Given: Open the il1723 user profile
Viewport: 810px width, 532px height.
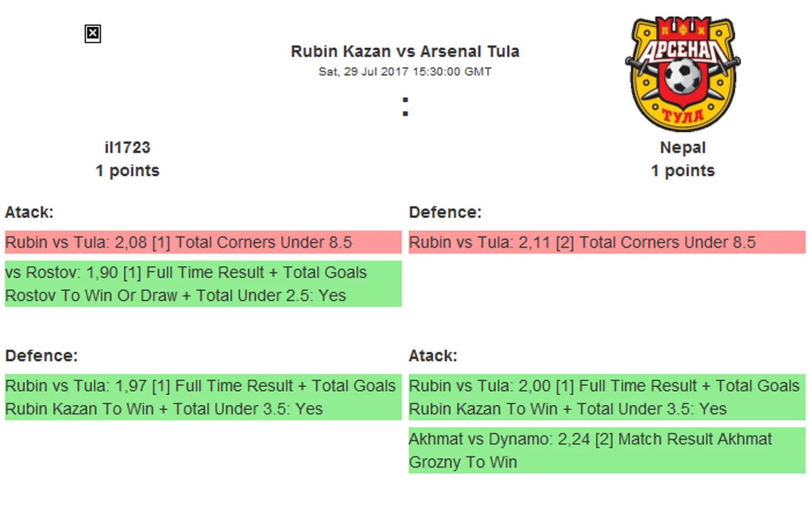Looking at the screenshot, I should (128, 148).
